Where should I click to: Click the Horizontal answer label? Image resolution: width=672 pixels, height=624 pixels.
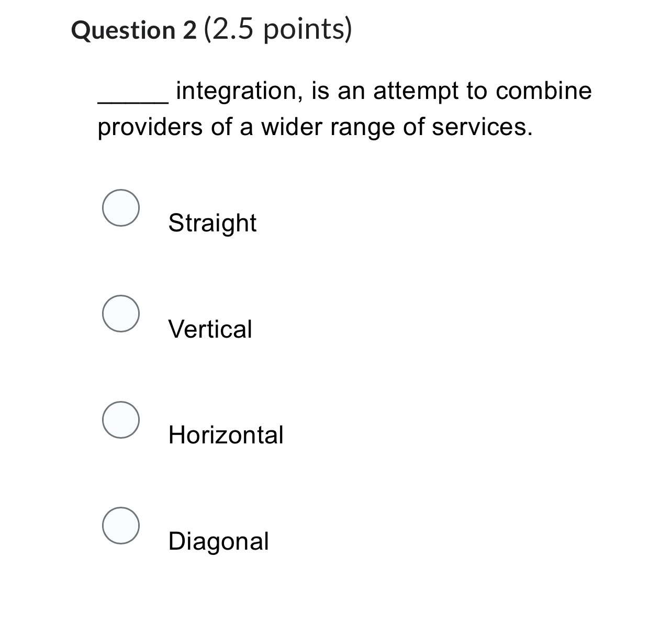(226, 434)
